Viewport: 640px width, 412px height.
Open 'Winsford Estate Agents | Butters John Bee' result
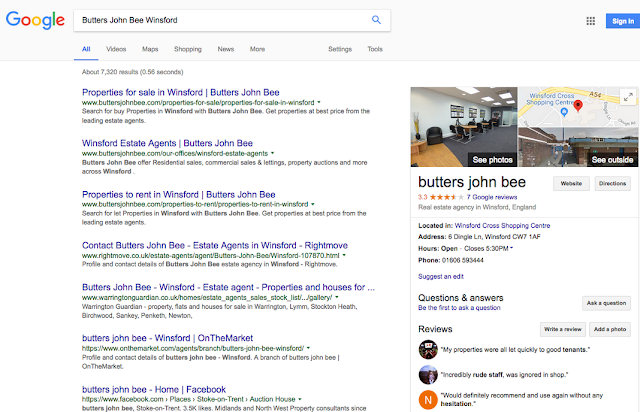tap(167, 143)
